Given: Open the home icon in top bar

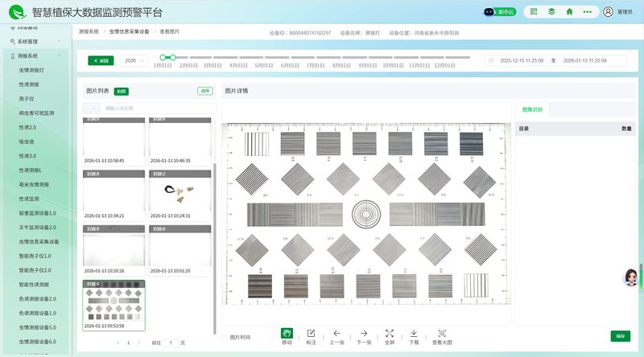Looking at the screenshot, I should pos(570,12).
